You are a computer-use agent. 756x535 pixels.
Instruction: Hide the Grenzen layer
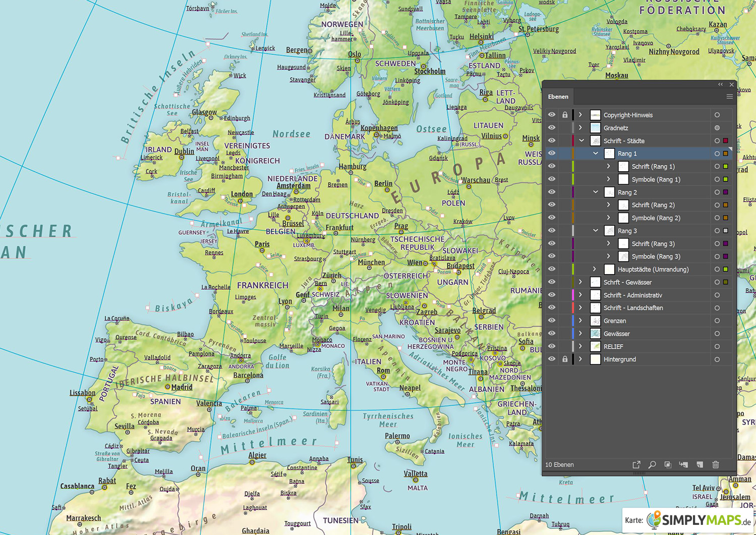click(552, 320)
